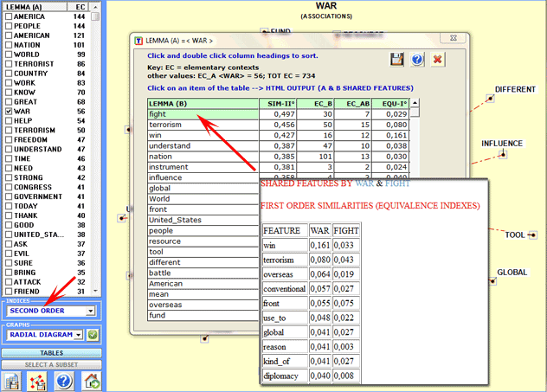Sort by SIM-II° column header

[278, 104]
